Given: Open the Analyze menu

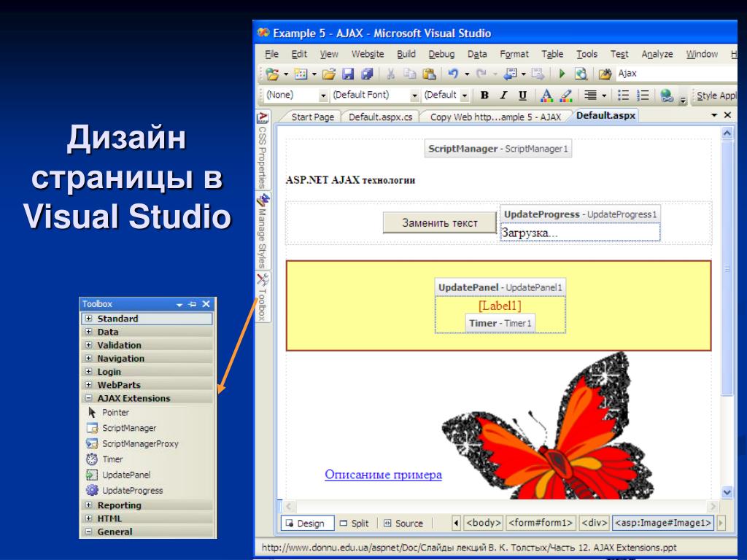Looking at the screenshot, I should (x=657, y=54).
